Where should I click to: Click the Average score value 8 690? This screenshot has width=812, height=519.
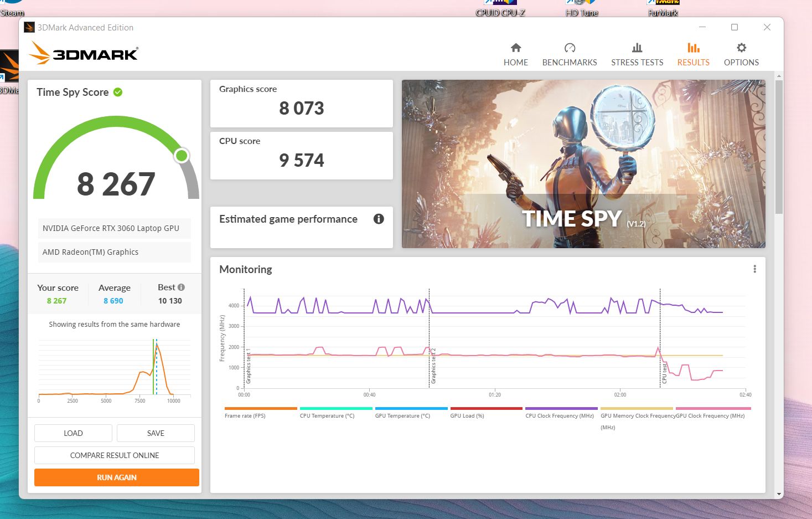click(x=113, y=301)
